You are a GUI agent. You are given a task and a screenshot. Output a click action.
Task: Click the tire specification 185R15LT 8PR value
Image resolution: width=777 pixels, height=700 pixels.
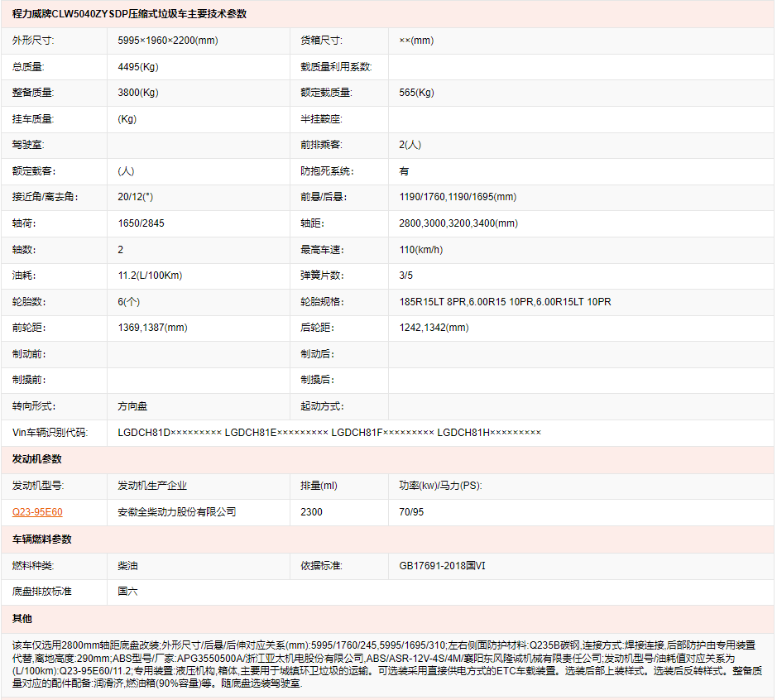click(x=432, y=302)
